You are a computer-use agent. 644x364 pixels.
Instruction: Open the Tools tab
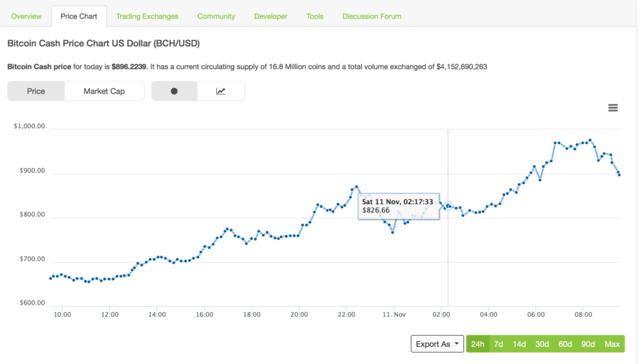315,16
